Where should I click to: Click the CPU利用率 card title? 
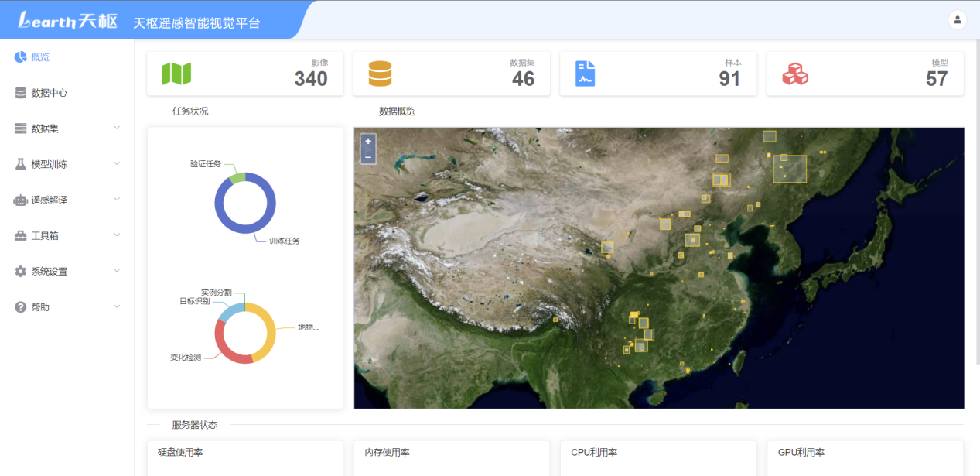pos(594,453)
